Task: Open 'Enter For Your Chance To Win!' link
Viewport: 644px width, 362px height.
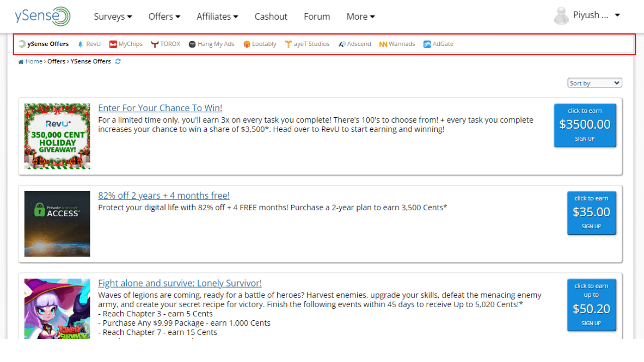Action: 160,108
